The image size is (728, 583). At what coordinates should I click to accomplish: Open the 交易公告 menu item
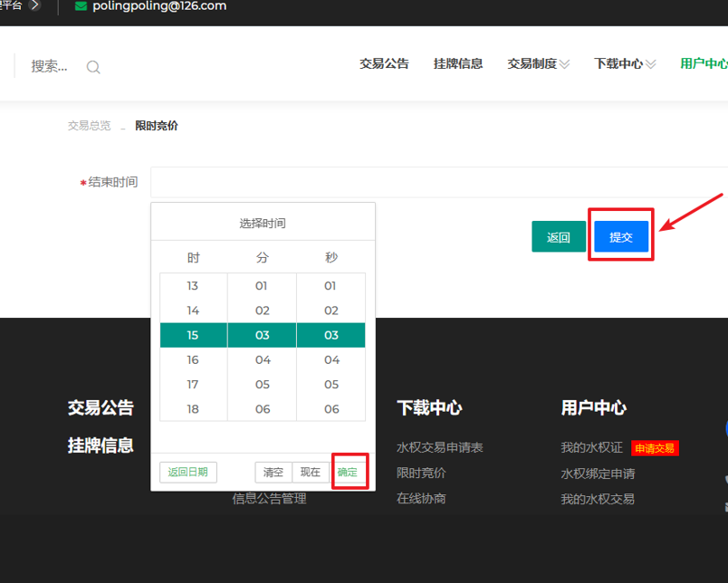(384, 64)
